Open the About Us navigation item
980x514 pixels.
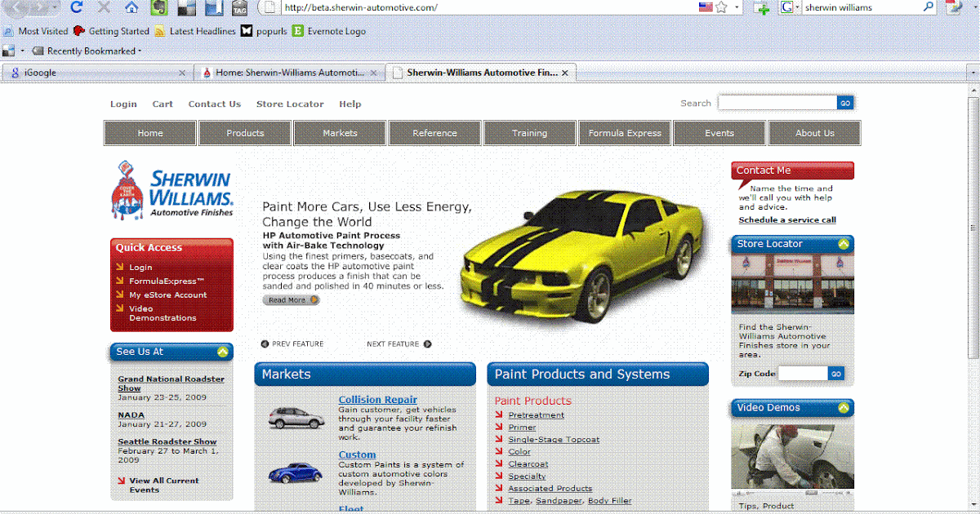tap(814, 133)
